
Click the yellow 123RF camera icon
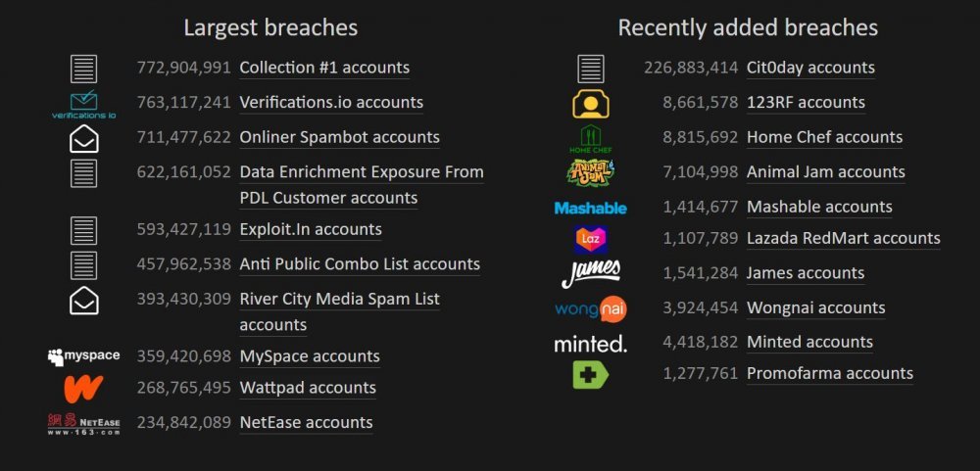point(591,104)
